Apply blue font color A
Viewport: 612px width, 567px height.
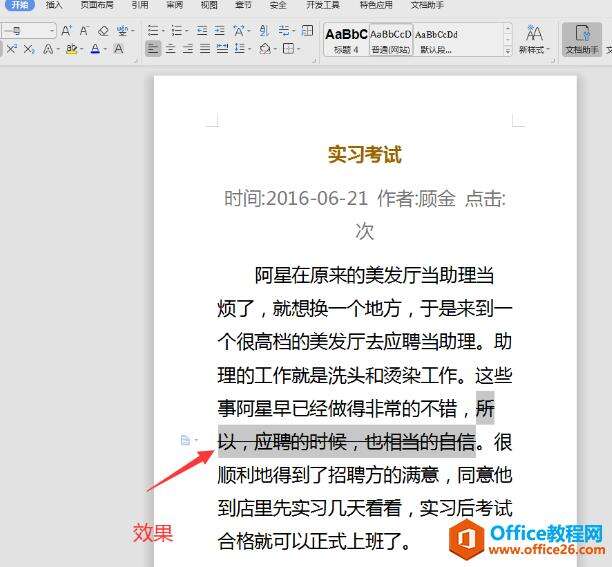click(x=95, y=49)
